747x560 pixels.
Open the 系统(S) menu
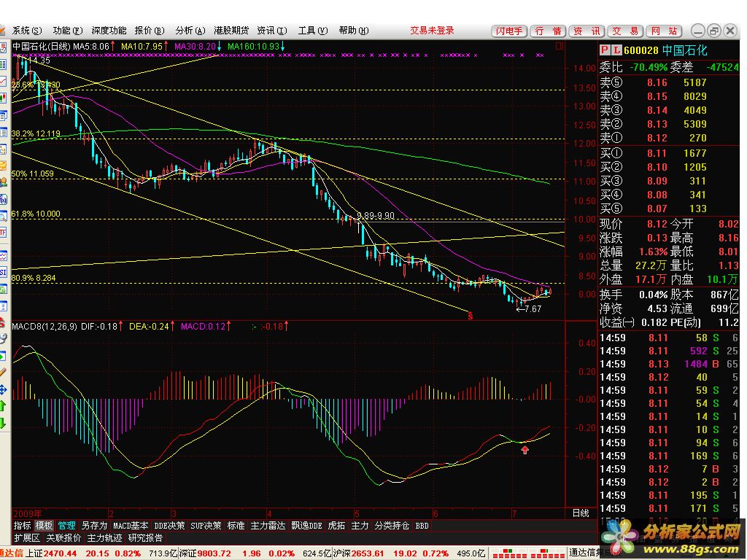point(27,31)
